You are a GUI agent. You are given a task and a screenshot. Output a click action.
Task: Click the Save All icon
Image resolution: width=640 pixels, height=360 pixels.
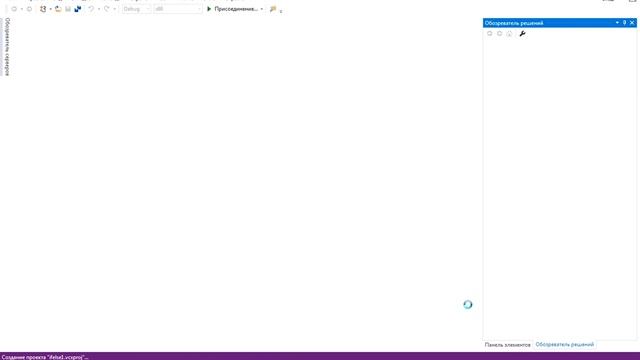point(78,9)
